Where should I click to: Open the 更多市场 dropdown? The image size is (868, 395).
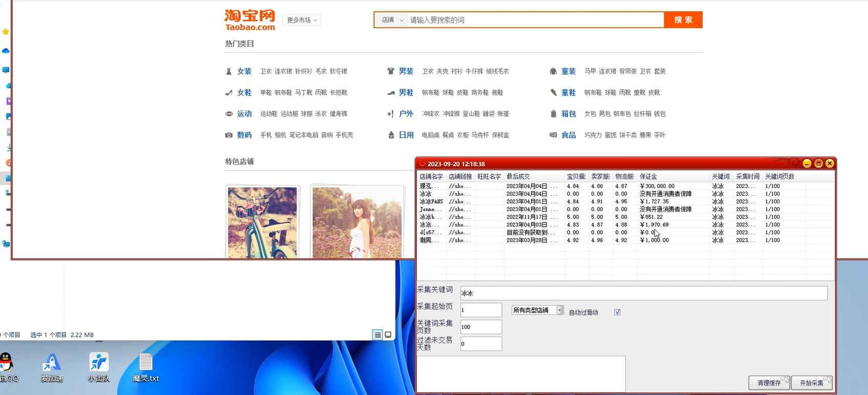302,20
